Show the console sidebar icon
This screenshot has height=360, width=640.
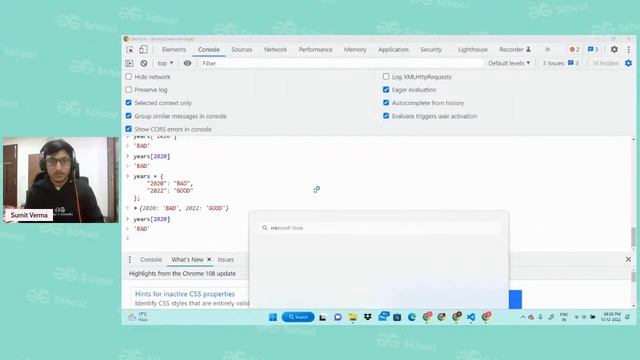(129, 63)
